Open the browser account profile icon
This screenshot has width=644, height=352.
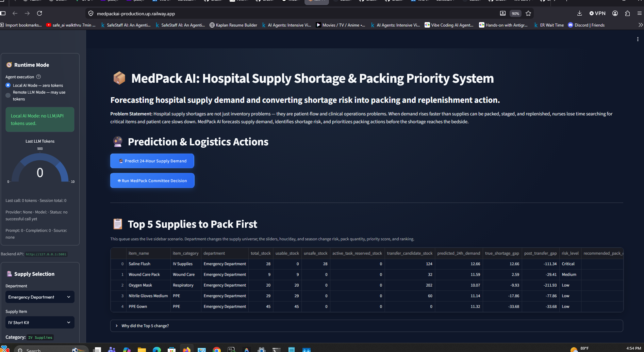click(615, 13)
